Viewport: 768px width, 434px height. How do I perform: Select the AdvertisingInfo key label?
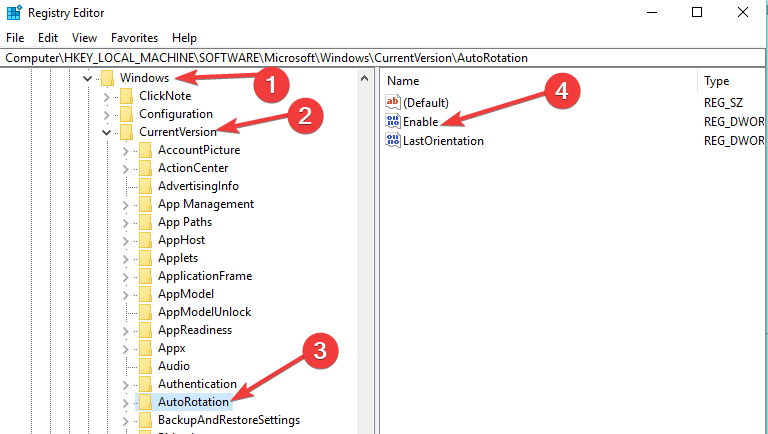[198, 186]
